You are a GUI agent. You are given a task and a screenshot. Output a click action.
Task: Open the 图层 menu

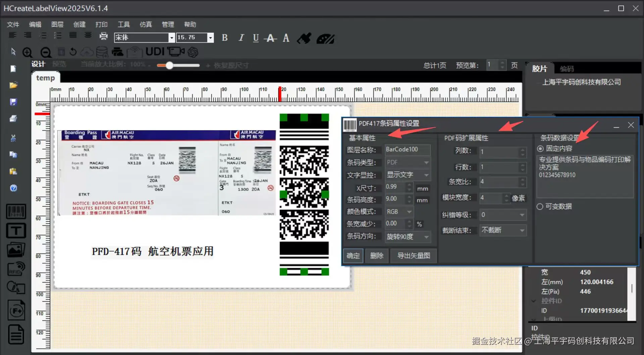pyautogui.click(x=57, y=24)
